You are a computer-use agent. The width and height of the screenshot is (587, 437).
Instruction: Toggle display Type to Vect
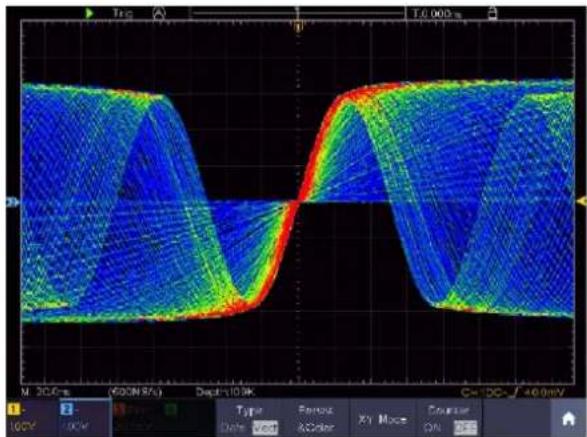click(x=265, y=427)
